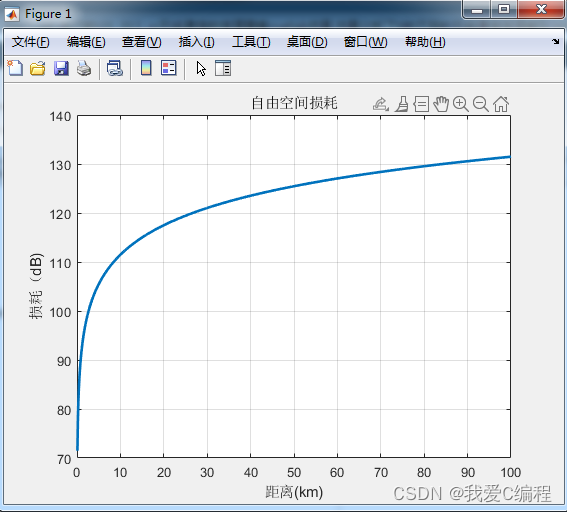Open the 插入(I) menu
Screen dimensions: 567x512
[x=196, y=42]
